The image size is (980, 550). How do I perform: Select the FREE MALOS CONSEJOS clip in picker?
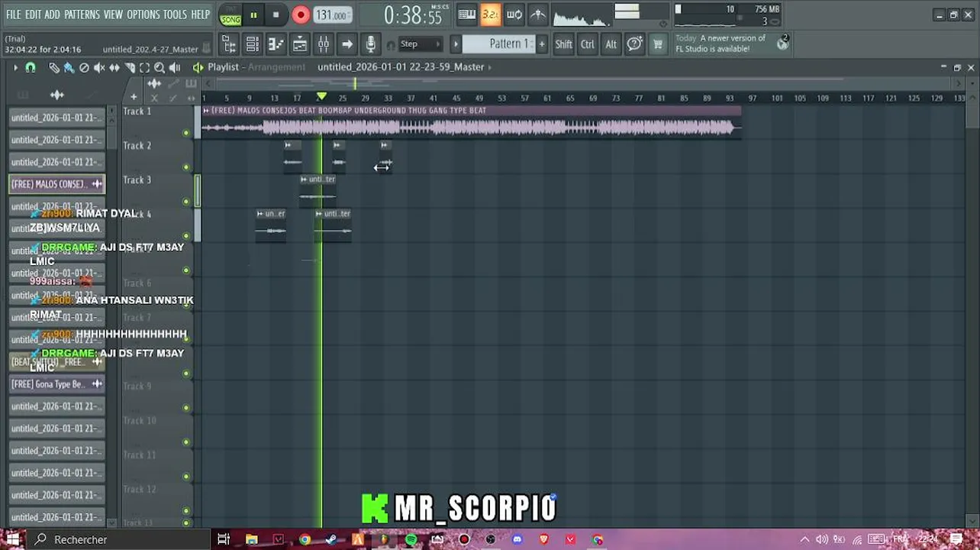56,184
